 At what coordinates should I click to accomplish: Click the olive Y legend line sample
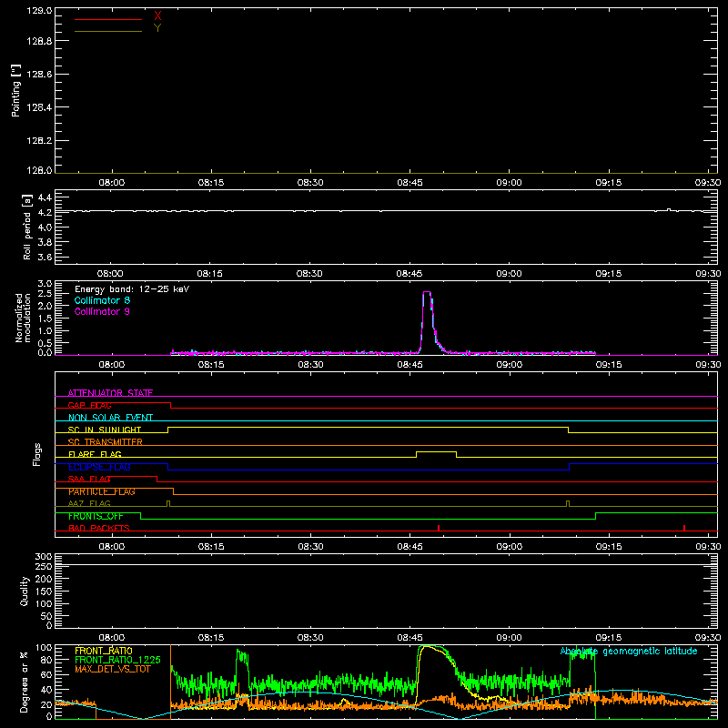(x=108, y=32)
